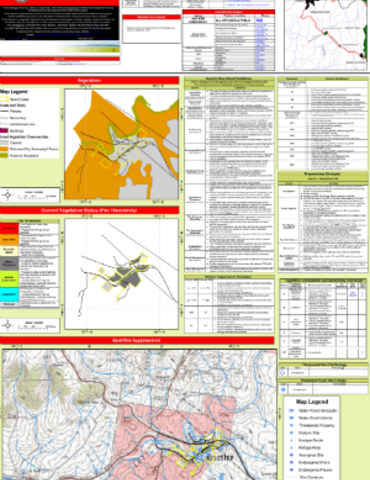Click the Endangered Flora legend icon
Screen dimensions: 370x480
click(292, 462)
